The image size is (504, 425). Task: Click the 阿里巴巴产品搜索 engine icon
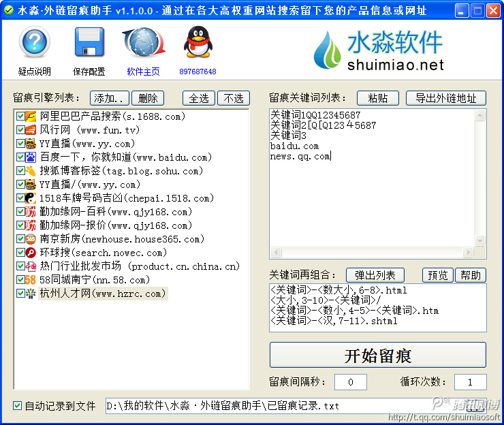click(x=31, y=116)
